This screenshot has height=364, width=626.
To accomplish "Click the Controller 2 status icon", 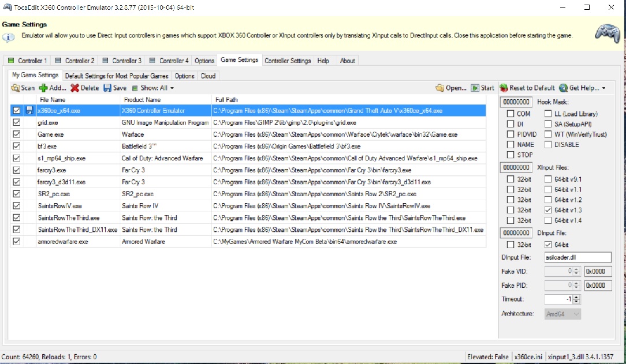I will coord(58,61).
